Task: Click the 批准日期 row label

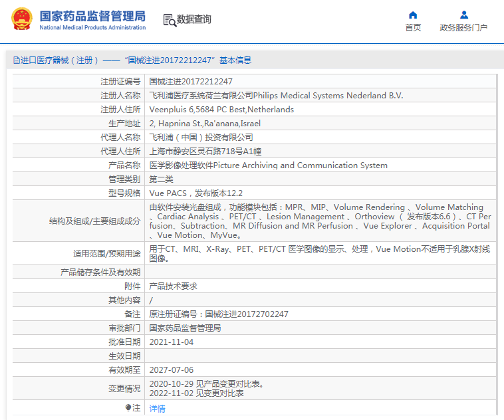Action: (x=124, y=342)
